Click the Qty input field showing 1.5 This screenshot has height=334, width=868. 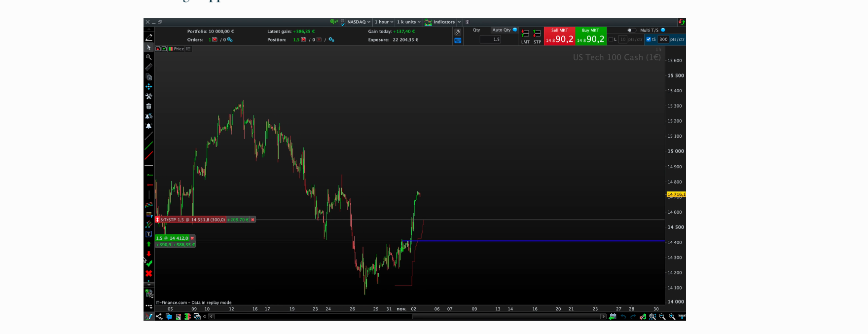click(x=490, y=39)
